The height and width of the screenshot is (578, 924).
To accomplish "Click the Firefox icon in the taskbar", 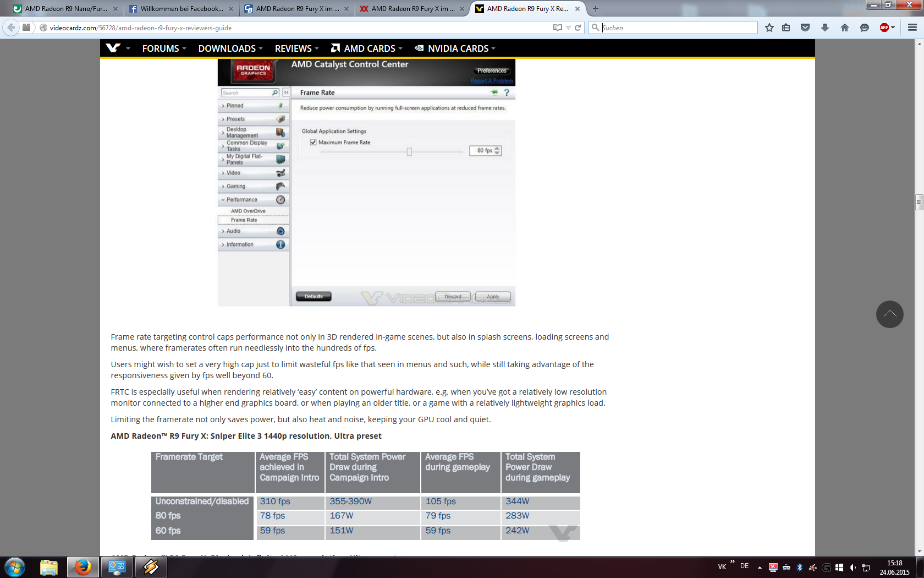I will pyautogui.click(x=83, y=567).
